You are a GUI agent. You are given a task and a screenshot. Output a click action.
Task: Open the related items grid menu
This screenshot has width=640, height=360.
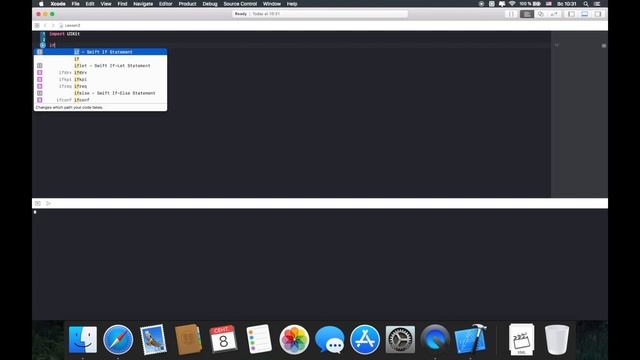(x=37, y=25)
